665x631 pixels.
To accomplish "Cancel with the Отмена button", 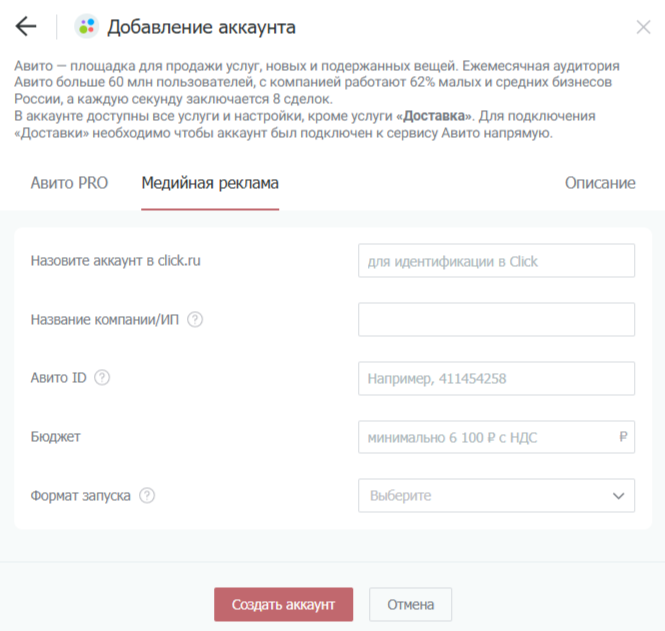I will click(410, 604).
